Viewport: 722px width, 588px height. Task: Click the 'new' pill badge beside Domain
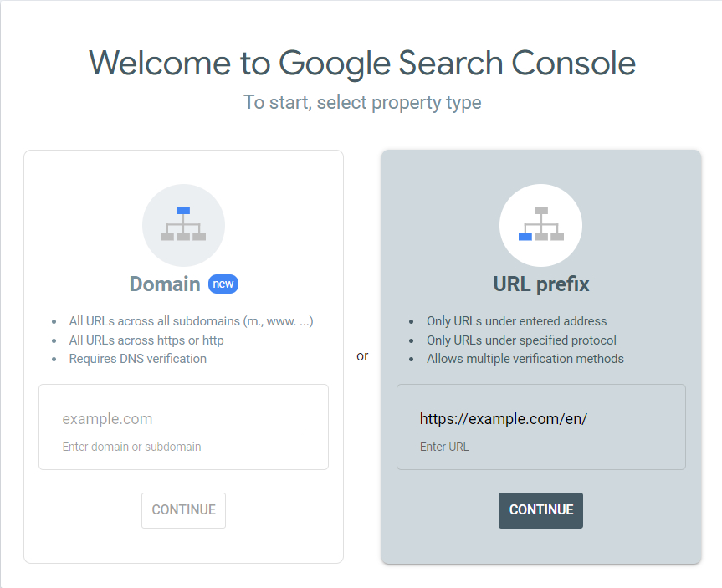(223, 284)
